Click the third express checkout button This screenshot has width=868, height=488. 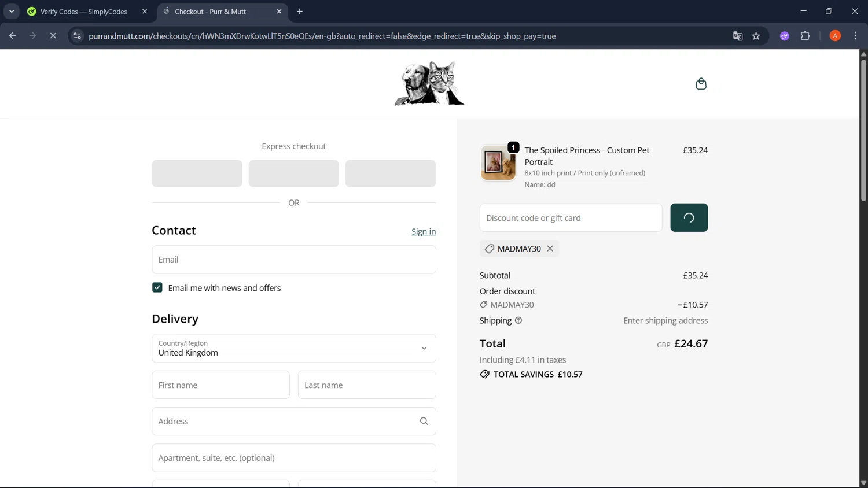[391, 173]
